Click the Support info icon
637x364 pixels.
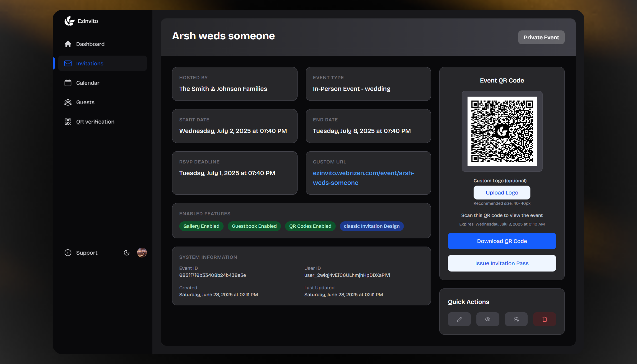68,253
